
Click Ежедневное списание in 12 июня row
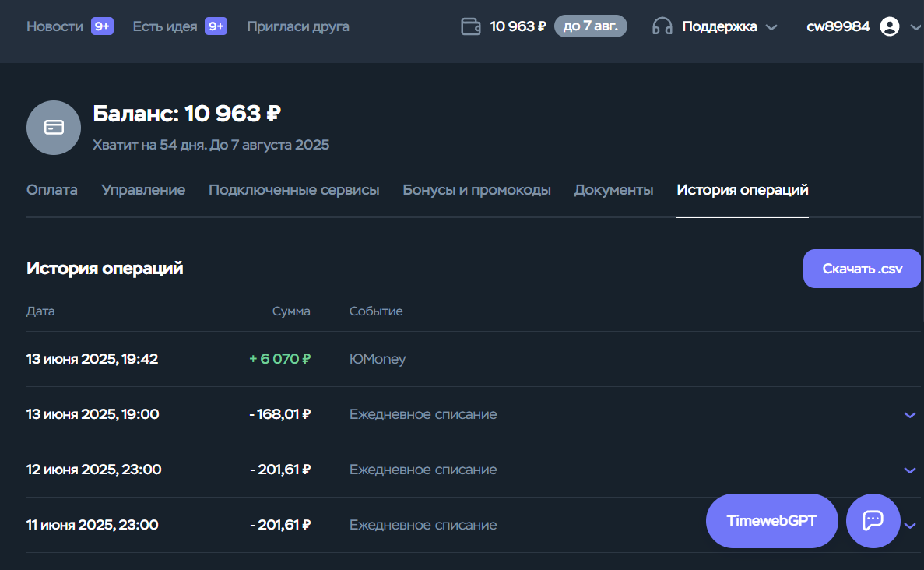(423, 470)
